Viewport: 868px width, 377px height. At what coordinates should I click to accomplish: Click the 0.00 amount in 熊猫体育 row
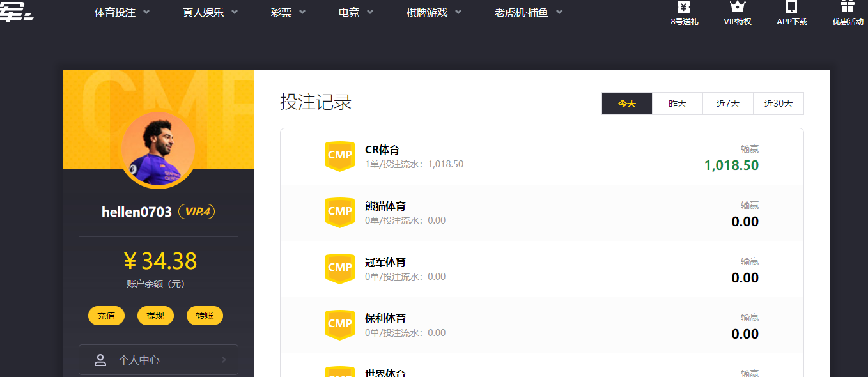point(745,222)
